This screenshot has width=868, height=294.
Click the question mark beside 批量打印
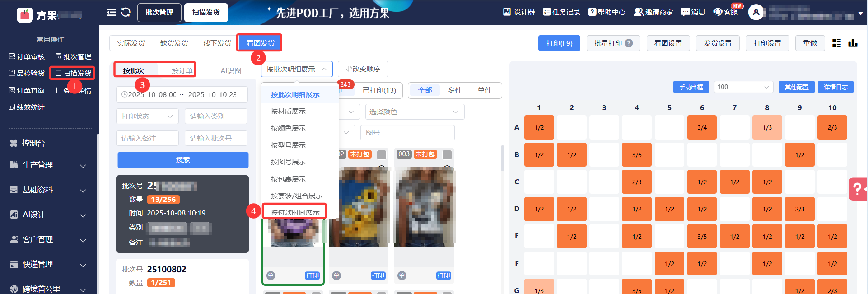pos(629,43)
